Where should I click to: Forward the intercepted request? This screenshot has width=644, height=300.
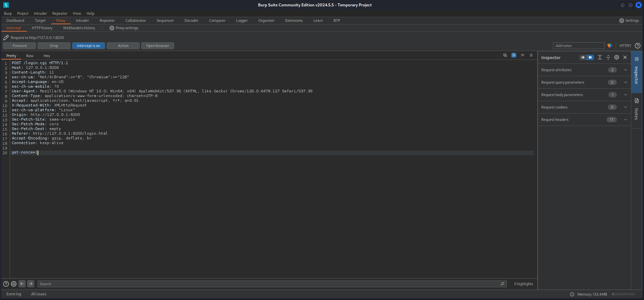coord(19,46)
